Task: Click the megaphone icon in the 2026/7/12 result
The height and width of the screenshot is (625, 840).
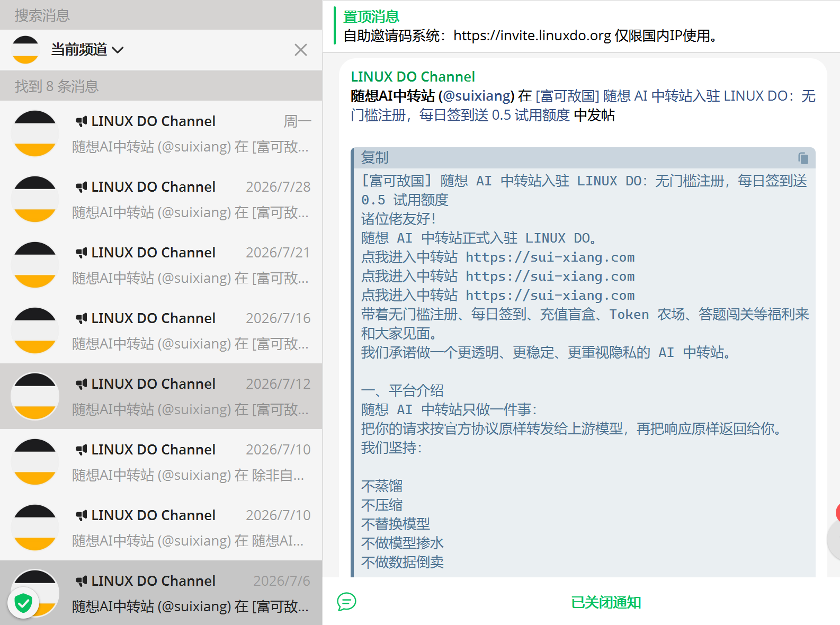Action: tap(82, 384)
